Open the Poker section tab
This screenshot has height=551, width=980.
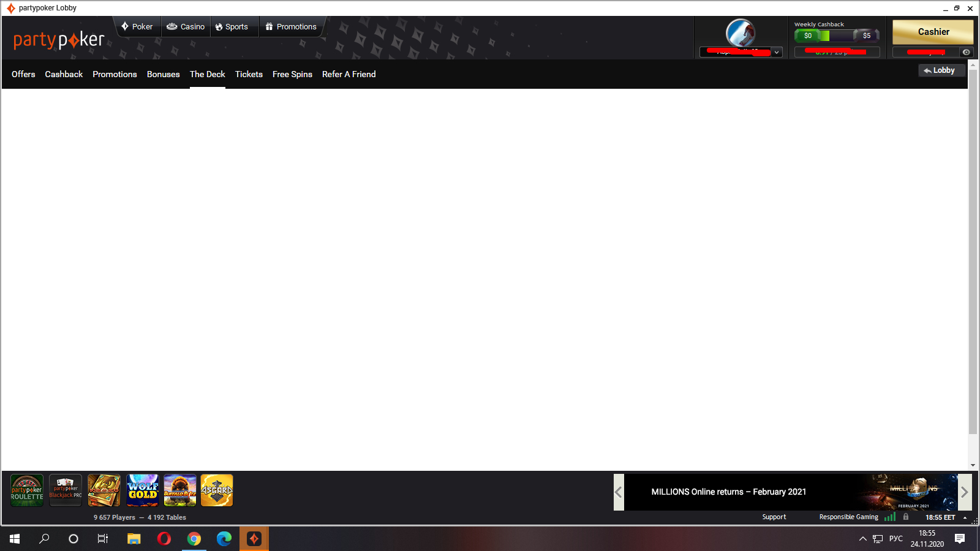coord(137,26)
